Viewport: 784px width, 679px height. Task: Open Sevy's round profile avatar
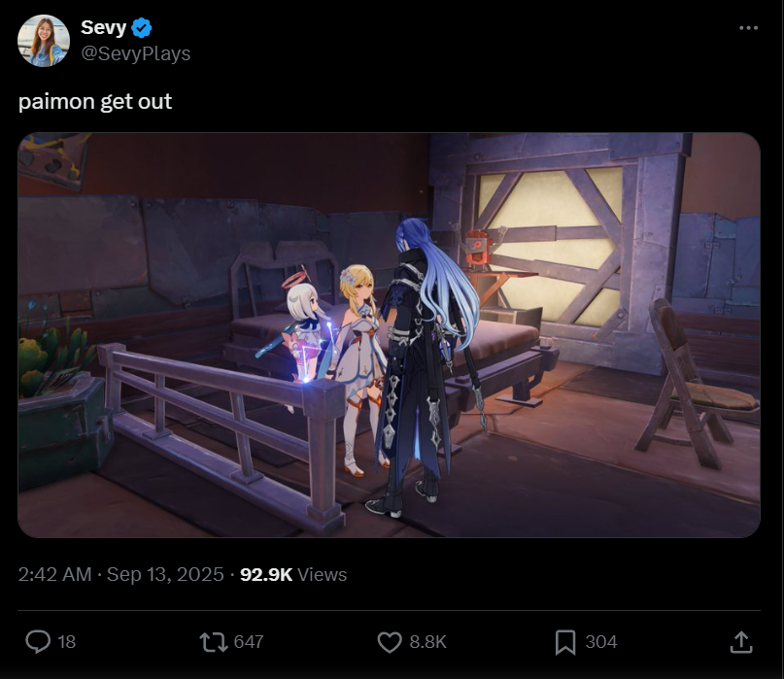click(44, 41)
